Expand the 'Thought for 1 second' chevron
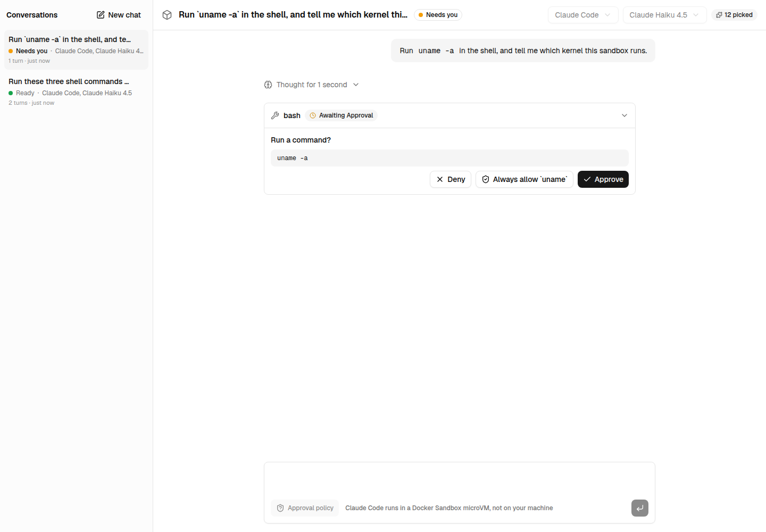Screen dimensions: 766x532 356,85
